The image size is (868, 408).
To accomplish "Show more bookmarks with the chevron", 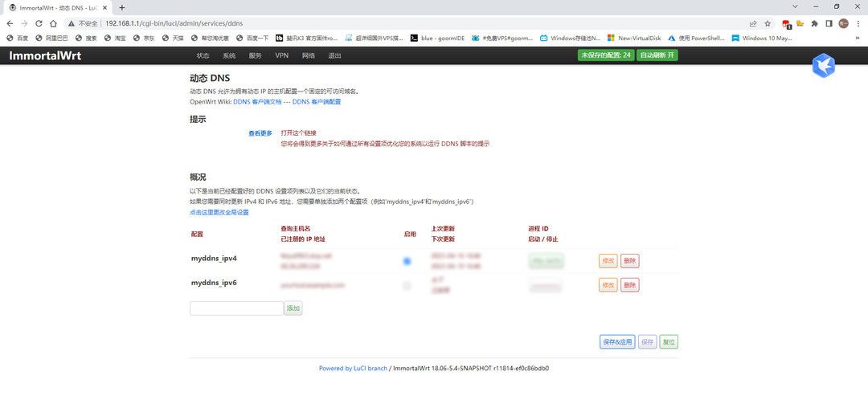I will (x=858, y=38).
